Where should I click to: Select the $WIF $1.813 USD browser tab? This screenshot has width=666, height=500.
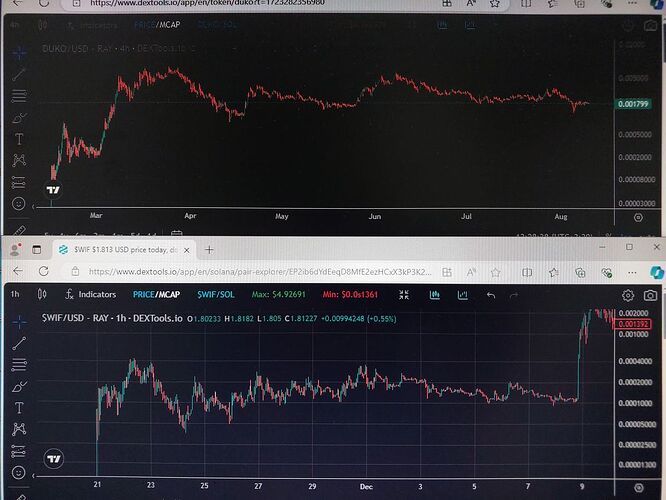coord(125,250)
